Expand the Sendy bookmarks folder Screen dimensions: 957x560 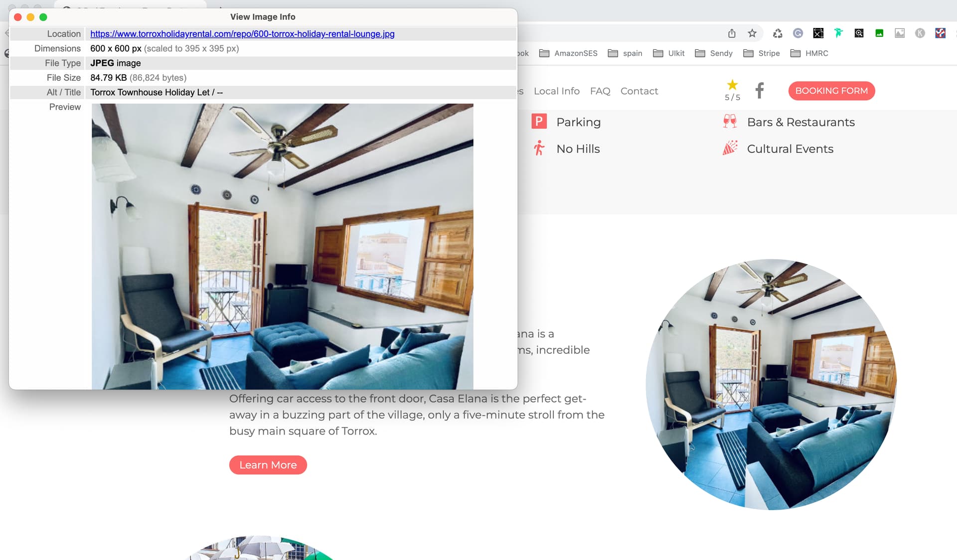point(713,53)
